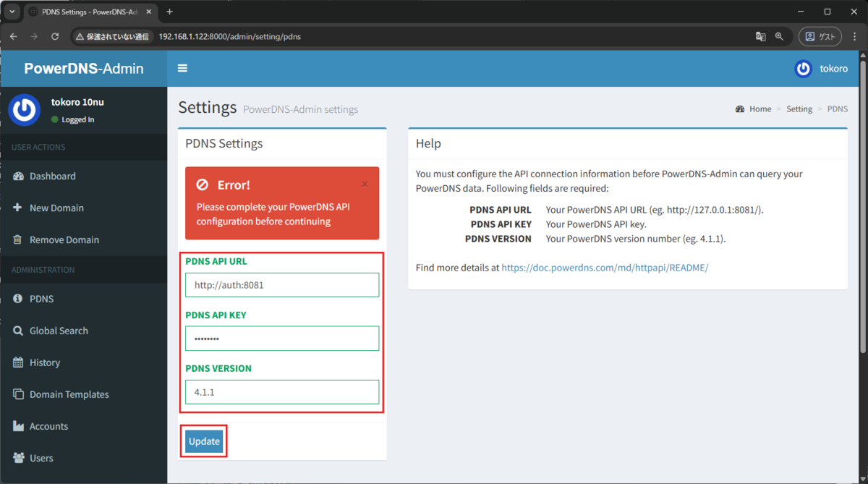The height and width of the screenshot is (484, 868).
Task: Click the New Domain plus icon
Action: coord(17,208)
